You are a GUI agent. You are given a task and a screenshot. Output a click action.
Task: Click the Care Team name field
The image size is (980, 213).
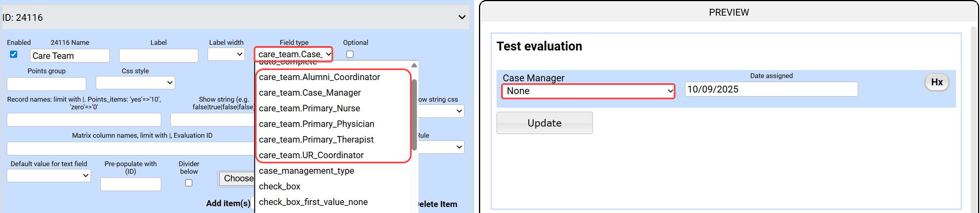[x=70, y=56]
